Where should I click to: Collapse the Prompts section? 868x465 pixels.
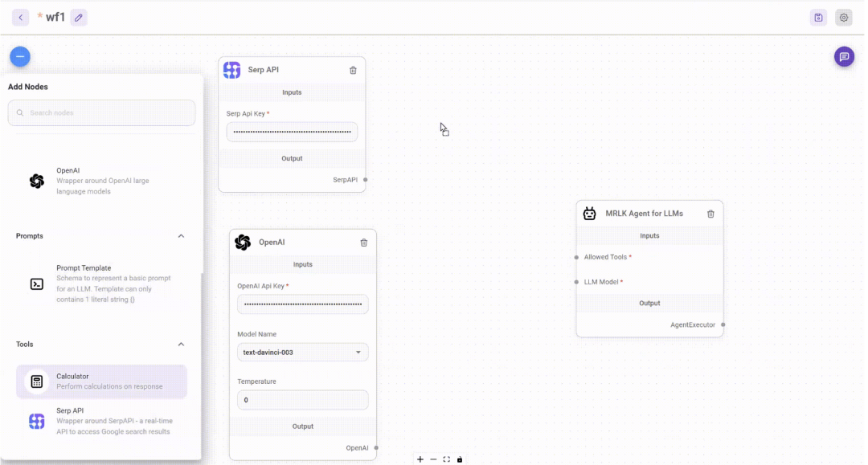pos(181,236)
